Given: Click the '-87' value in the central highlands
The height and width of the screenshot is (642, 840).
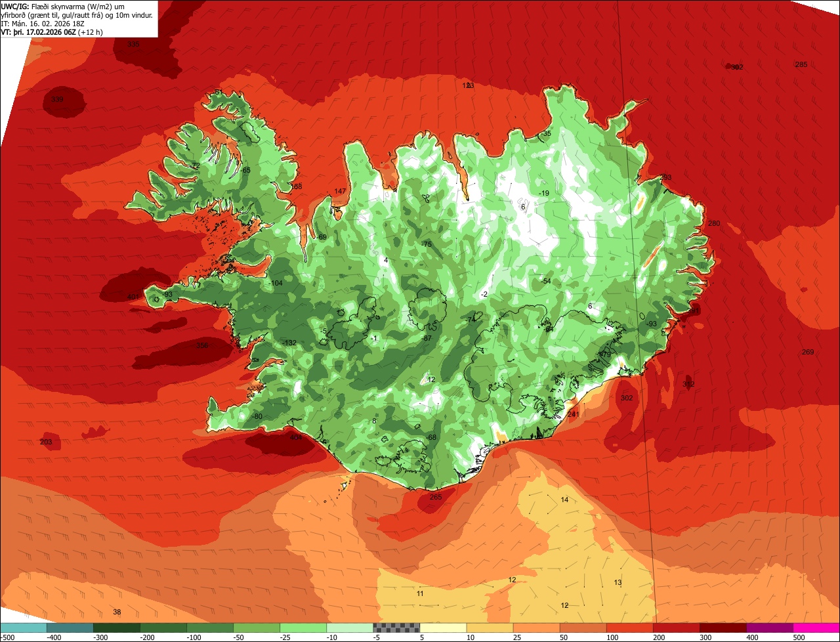Looking at the screenshot, I should coord(427,338).
